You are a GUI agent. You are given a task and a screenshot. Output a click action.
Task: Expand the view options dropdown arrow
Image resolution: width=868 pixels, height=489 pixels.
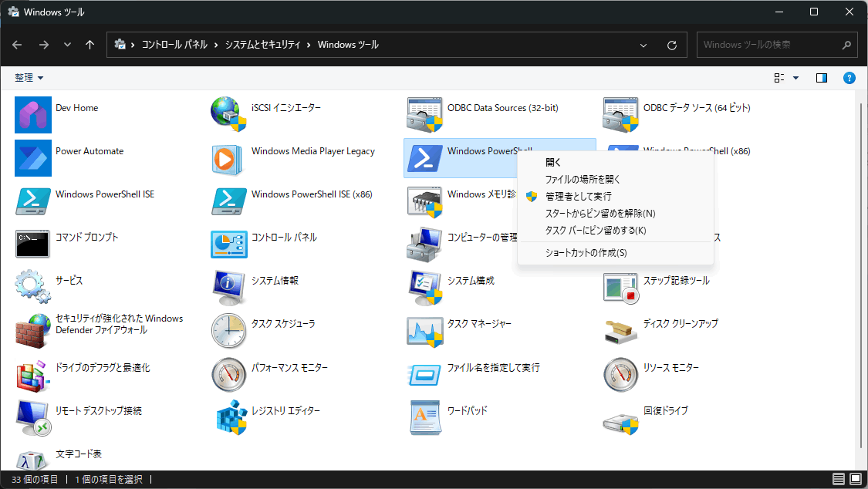[x=796, y=78]
